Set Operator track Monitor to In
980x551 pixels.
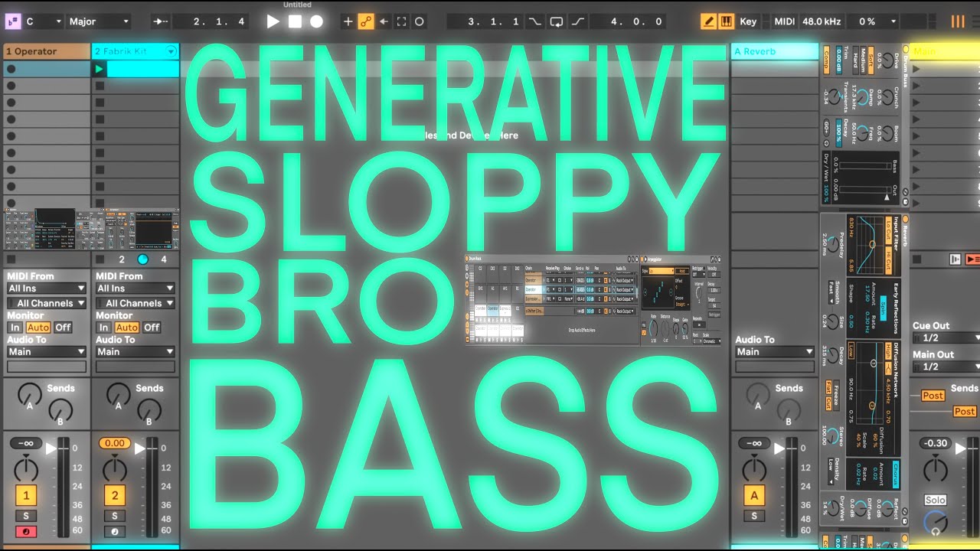[15, 327]
